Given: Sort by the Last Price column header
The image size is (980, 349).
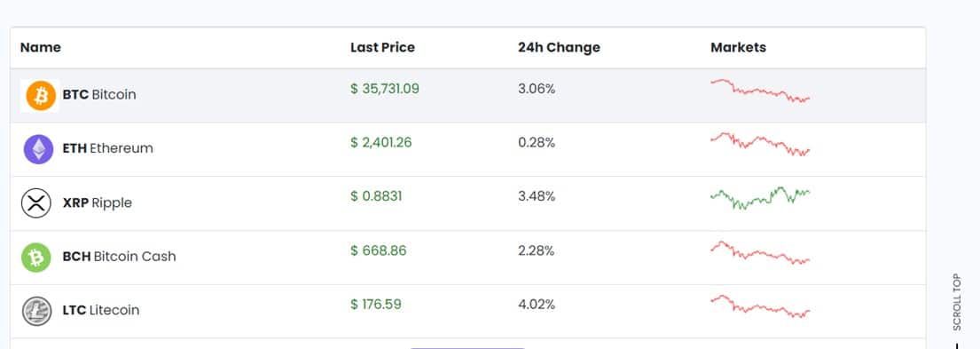Looking at the screenshot, I should (x=382, y=48).
